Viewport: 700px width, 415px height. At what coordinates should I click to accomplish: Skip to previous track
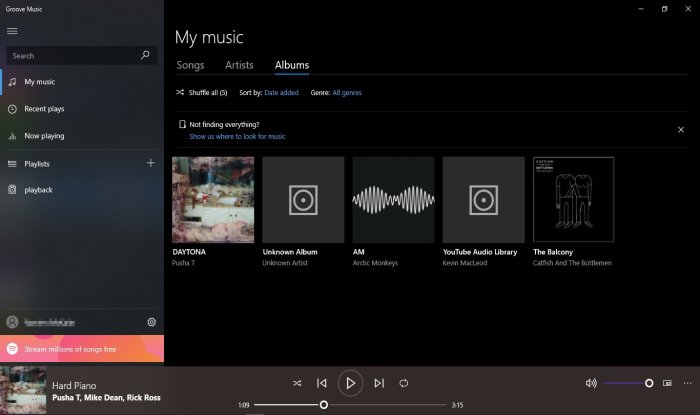point(322,383)
